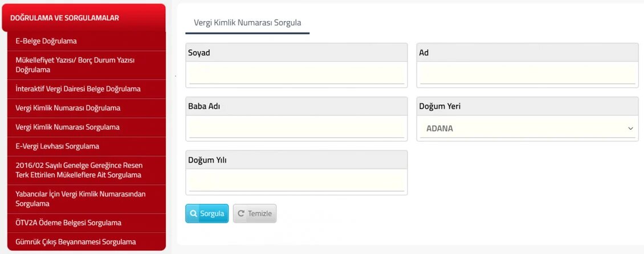Select Vergi Kimlik Numarası Sorgulama in sidebar
This screenshot has height=254, width=644.
(x=67, y=127)
